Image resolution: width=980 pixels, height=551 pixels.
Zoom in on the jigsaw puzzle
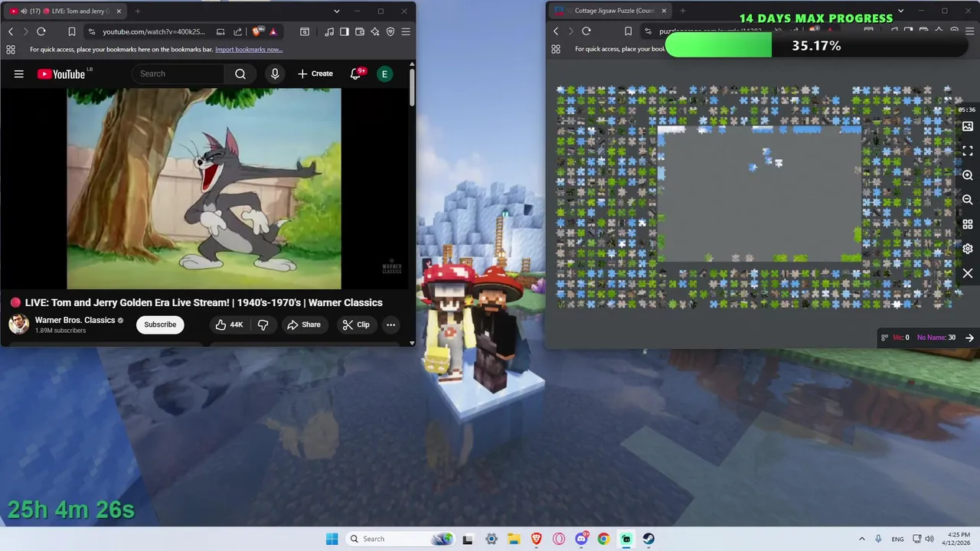pos(968,175)
